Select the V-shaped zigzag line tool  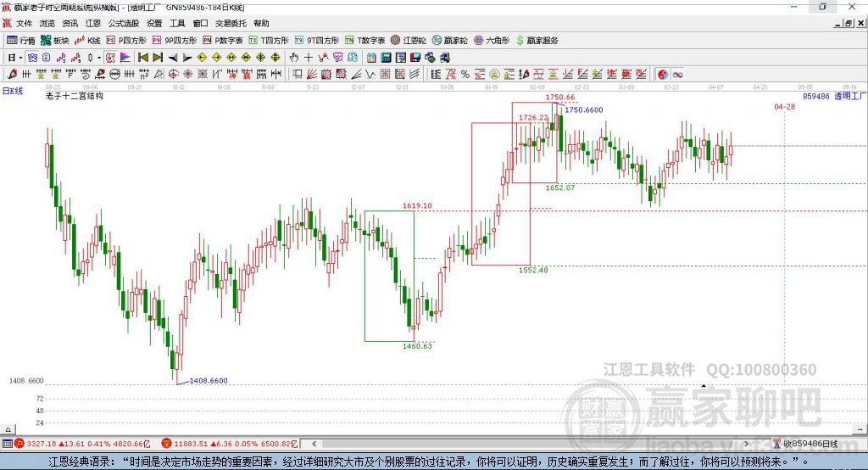click(370, 74)
